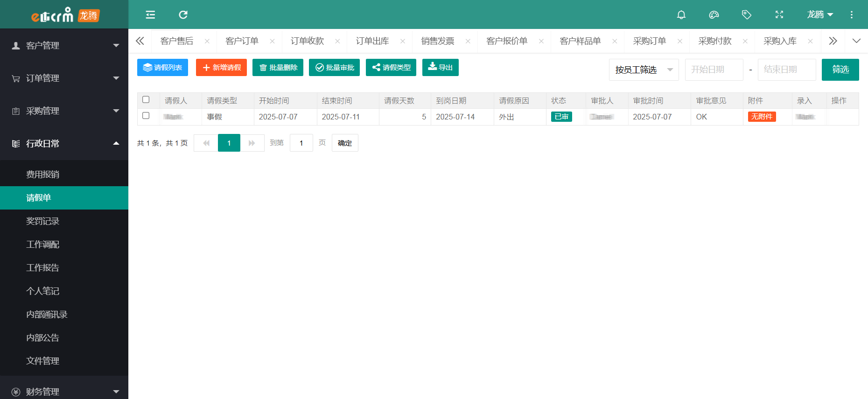Expand the 财务管理 sidebar menu
Image resolution: width=868 pixels, height=399 pixels.
pos(64,392)
